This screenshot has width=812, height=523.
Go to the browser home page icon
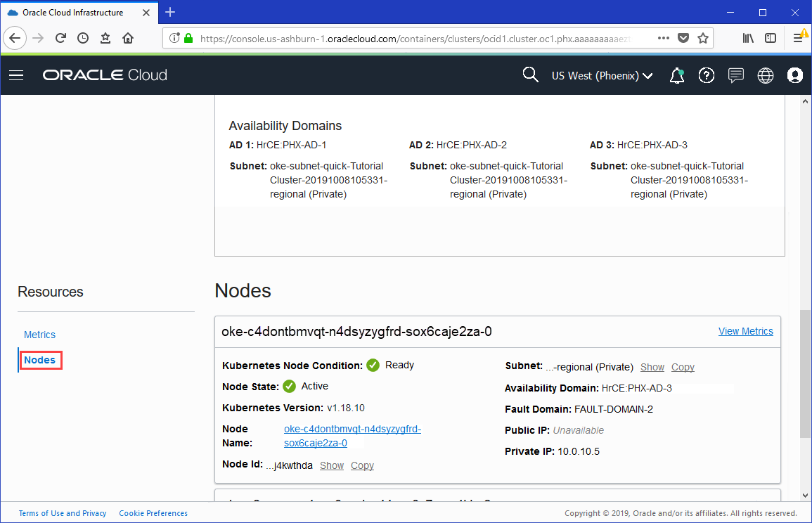(x=128, y=38)
